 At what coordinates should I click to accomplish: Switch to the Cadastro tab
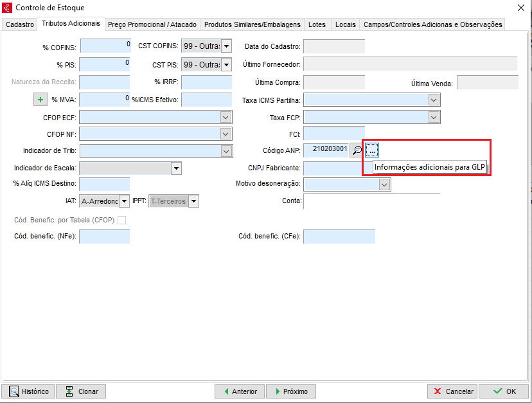click(20, 24)
